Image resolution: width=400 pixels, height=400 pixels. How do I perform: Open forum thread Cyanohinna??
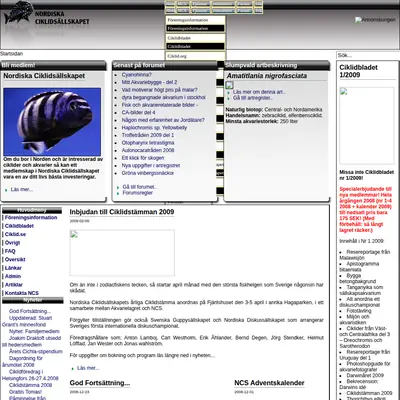point(137,75)
